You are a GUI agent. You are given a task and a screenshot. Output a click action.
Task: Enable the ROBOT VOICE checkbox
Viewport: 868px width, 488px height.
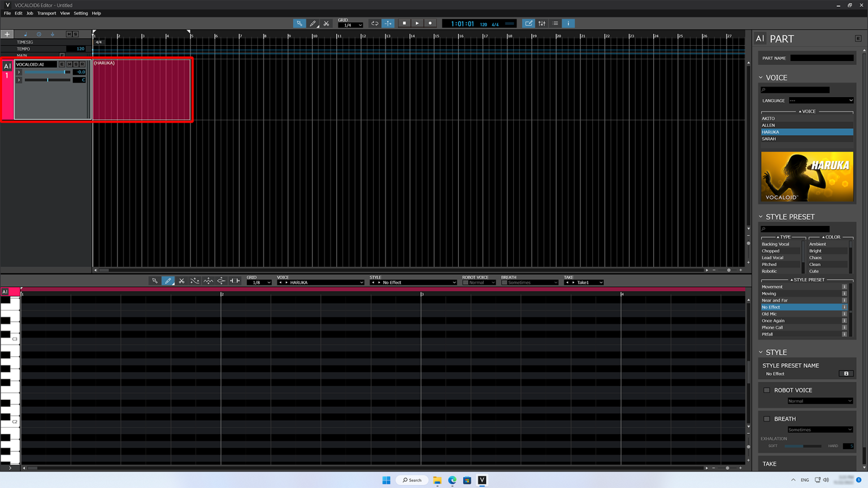click(766, 390)
